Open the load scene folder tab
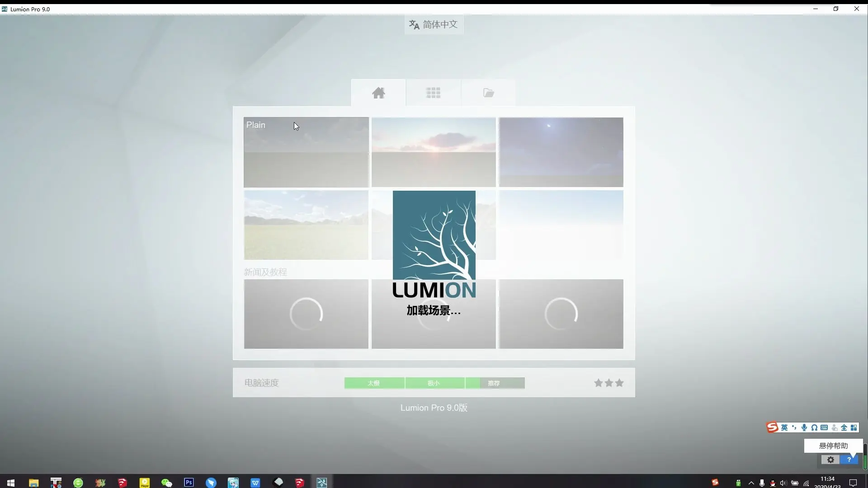Viewport: 868px width, 488px height. [488, 93]
